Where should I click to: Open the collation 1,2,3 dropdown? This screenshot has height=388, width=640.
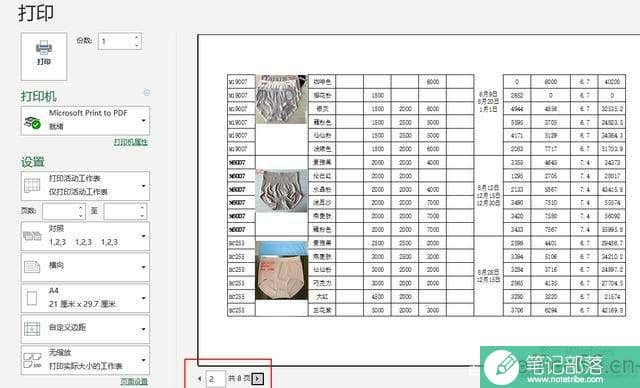click(x=85, y=236)
